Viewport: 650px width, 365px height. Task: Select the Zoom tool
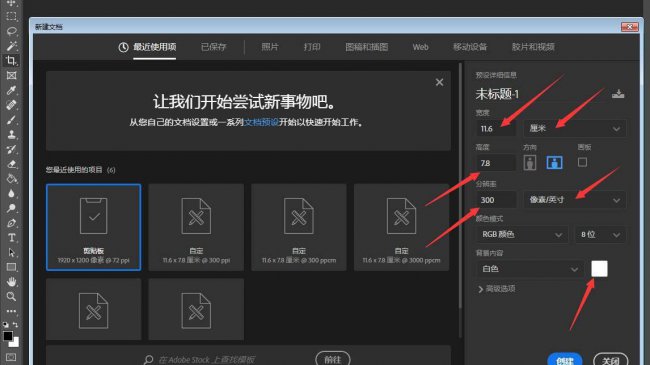[11, 297]
